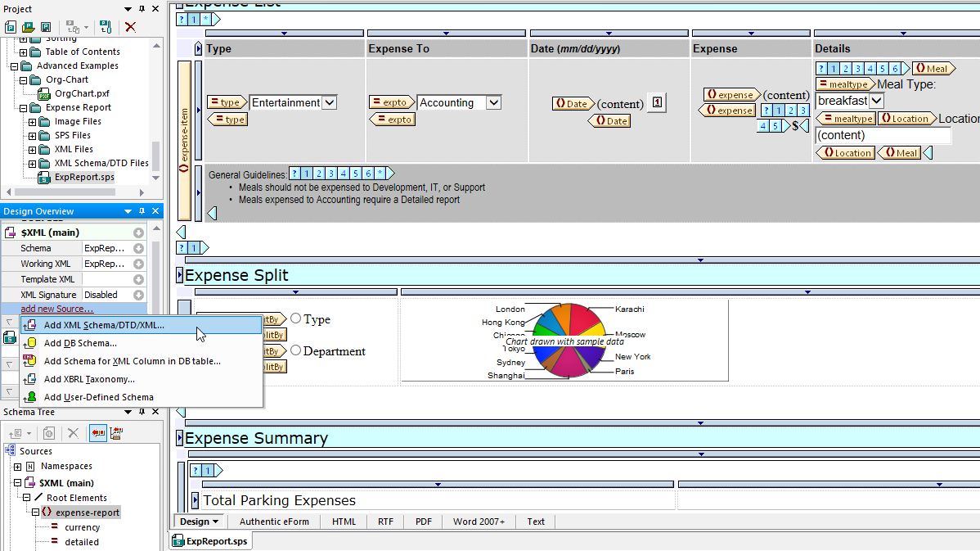Open the Entertainment type dropdown

pyautogui.click(x=329, y=103)
